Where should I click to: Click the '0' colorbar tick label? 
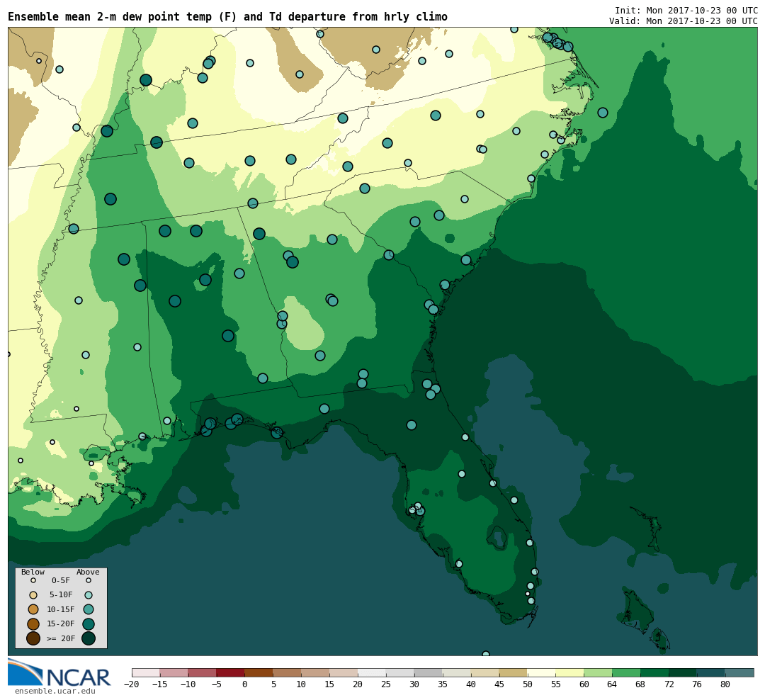(245, 684)
